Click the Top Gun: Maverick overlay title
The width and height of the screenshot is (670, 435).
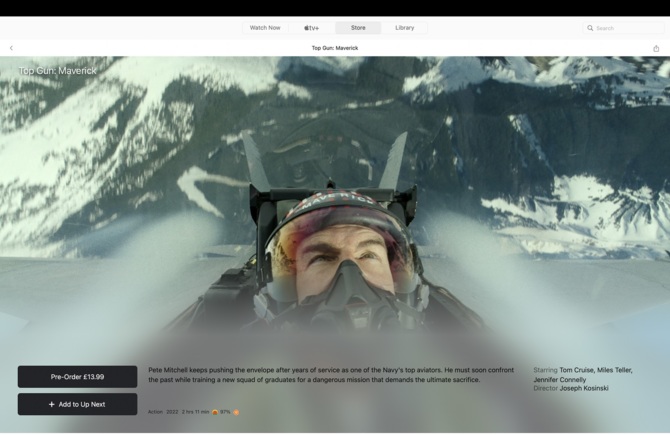[58, 71]
